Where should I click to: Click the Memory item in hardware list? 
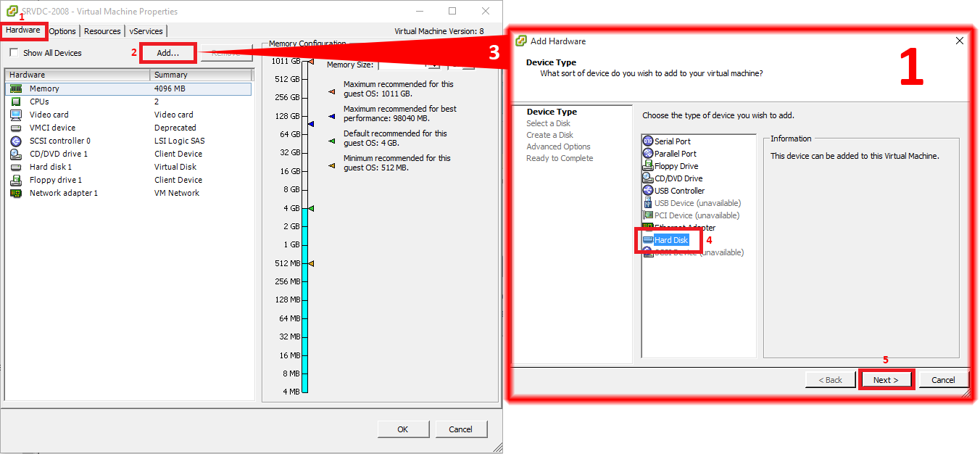43,88
